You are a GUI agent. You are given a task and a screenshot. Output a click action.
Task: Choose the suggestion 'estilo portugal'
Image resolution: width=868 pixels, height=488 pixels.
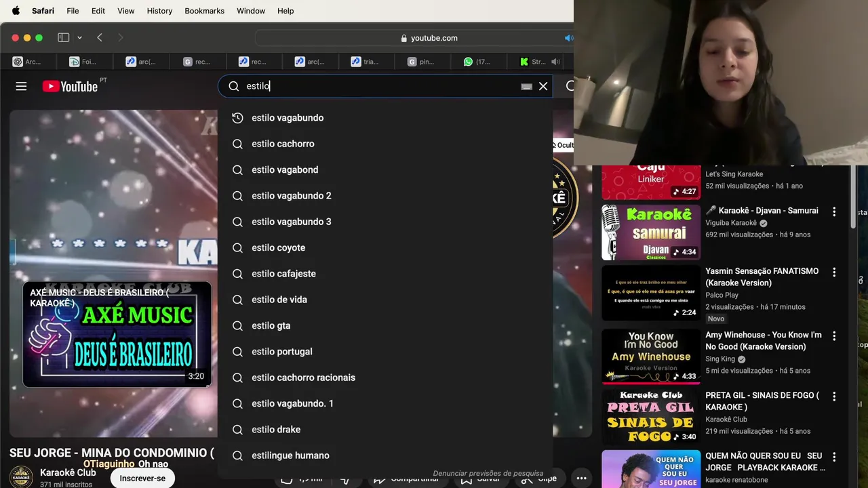385,352
